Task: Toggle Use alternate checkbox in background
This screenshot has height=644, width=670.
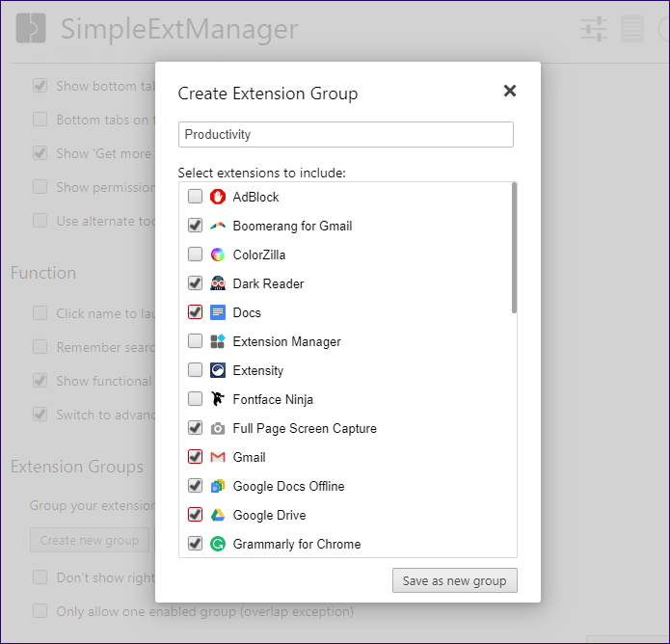Action: (40, 221)
